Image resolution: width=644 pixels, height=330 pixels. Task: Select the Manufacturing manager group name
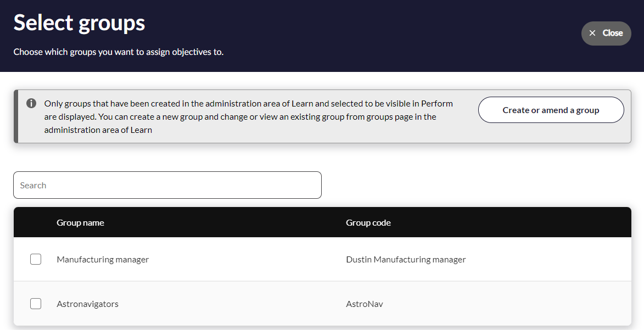[x=103, y=259]
